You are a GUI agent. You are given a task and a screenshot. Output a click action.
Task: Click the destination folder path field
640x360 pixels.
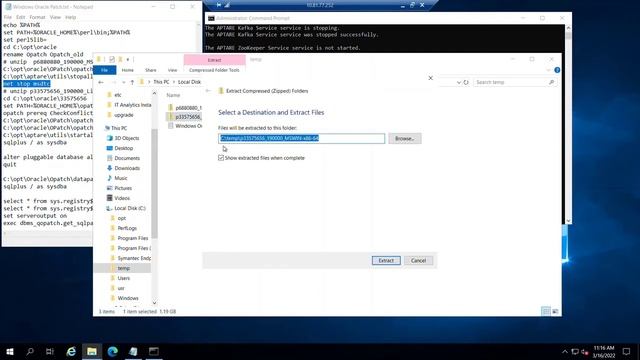click(301, 138)
